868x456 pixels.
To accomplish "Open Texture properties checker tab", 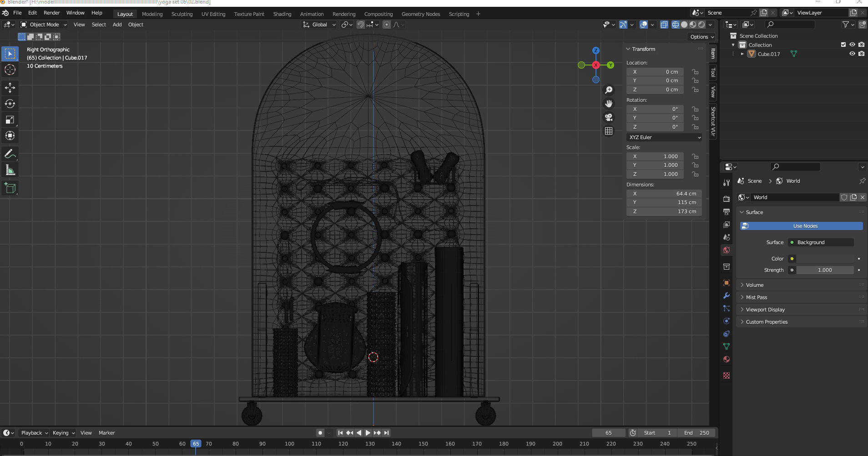I will point(727,376).
